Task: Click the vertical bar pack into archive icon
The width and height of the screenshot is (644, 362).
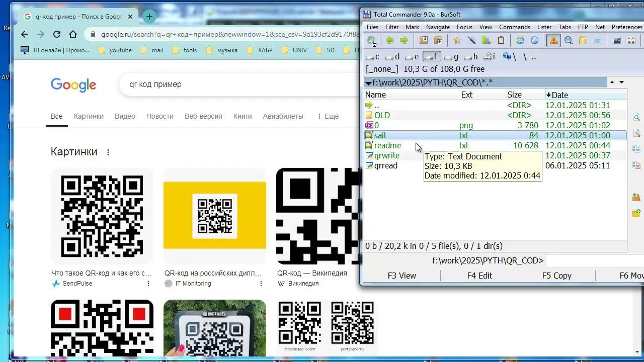Action: coord(636,198)
